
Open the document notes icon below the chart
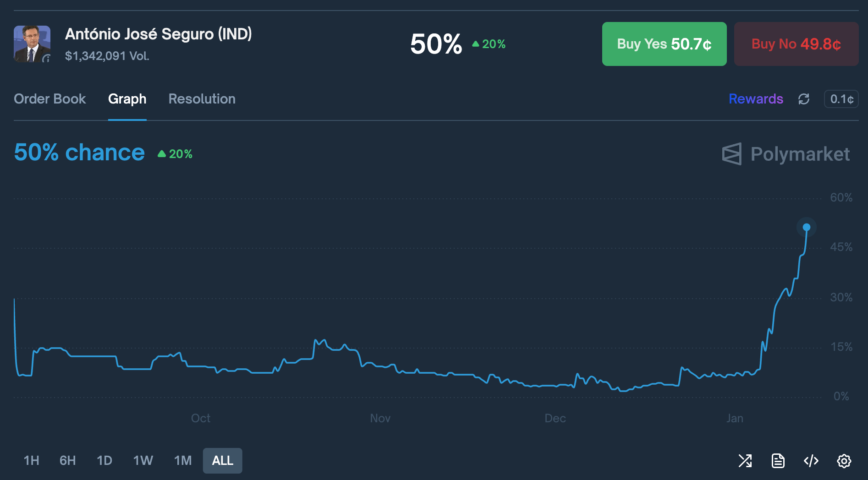pyautogui.click(x=778, y=461)
